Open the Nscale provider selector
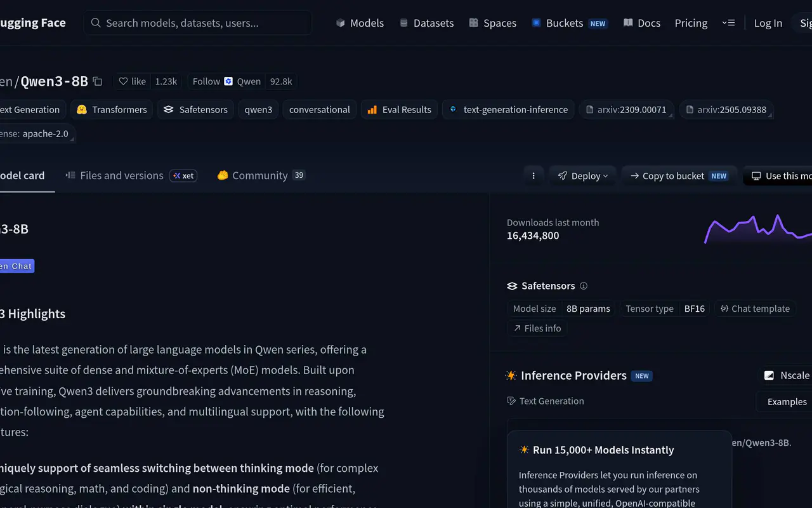 786,375
